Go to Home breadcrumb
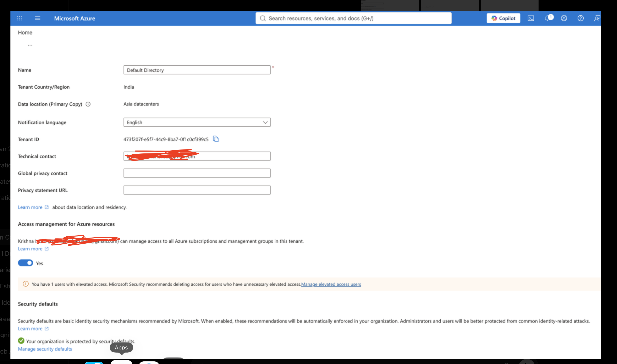Image resolution: width=617 pixels, height=364 pixels. 25,33
